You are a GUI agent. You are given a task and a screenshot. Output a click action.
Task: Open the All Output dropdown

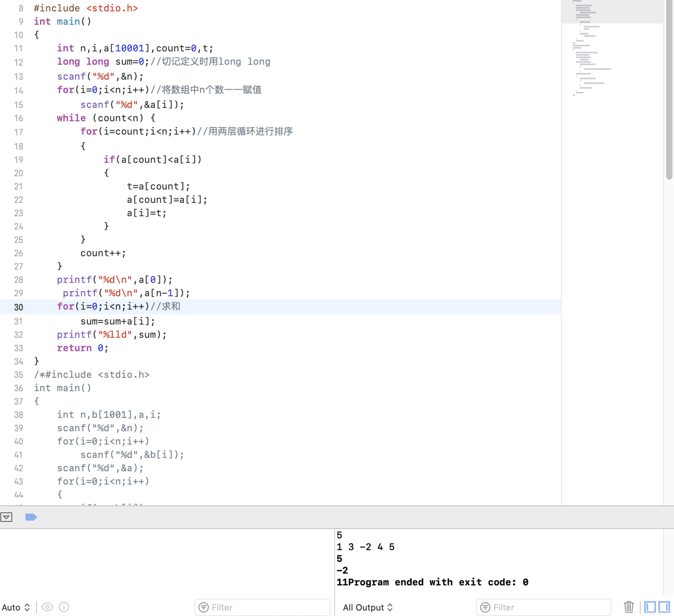(x=368, y=607)
